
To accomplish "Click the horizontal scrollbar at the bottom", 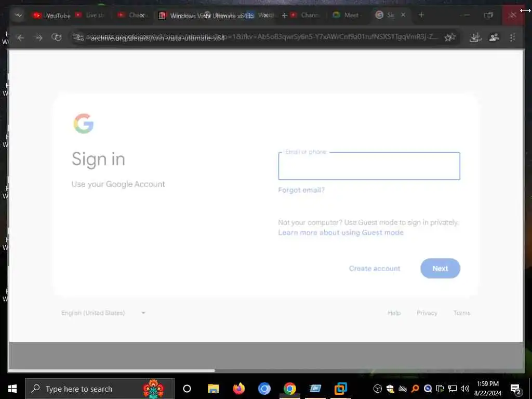I will (x=111, y=370).
